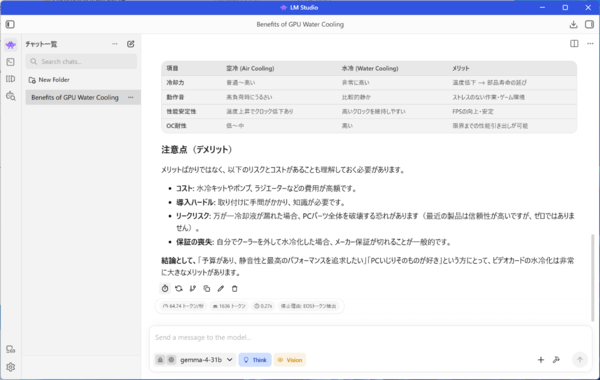Toggle the Vision capability
Screen dimensions: 600x380
tap(290, 360)
